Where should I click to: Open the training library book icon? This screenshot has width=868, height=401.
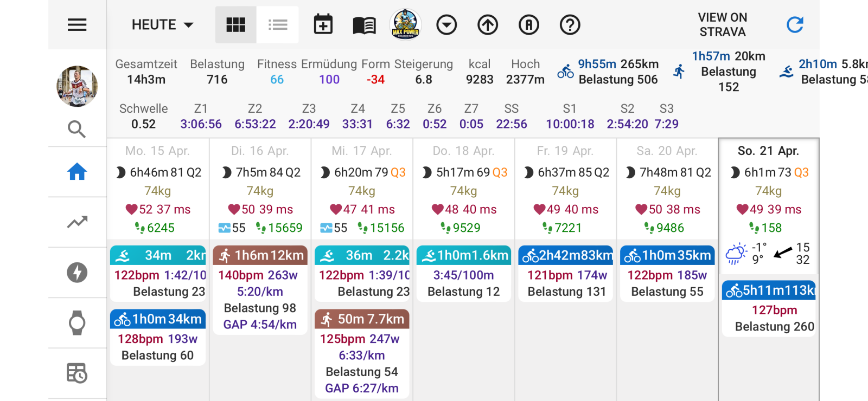click(364, 25)
